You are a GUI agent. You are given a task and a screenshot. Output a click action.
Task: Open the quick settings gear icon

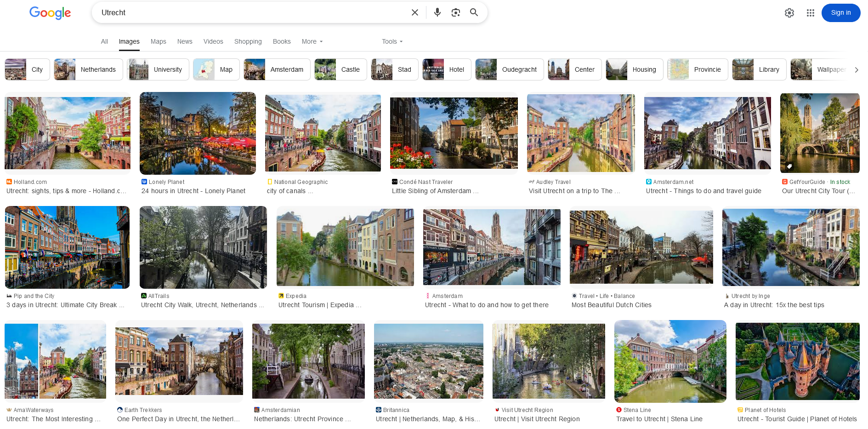point(789,13)
